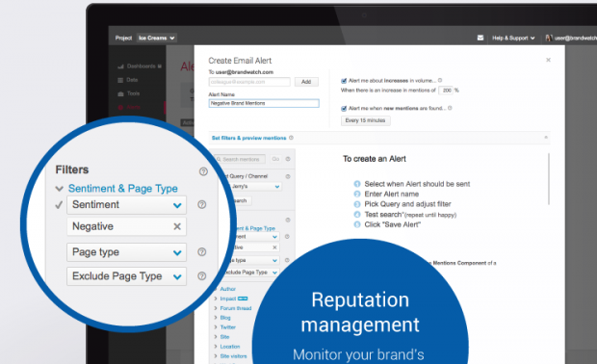The height and width of the screenshot is (364, 597).
Task: Click the Alert Name input field
Action: tap(264, 103)
